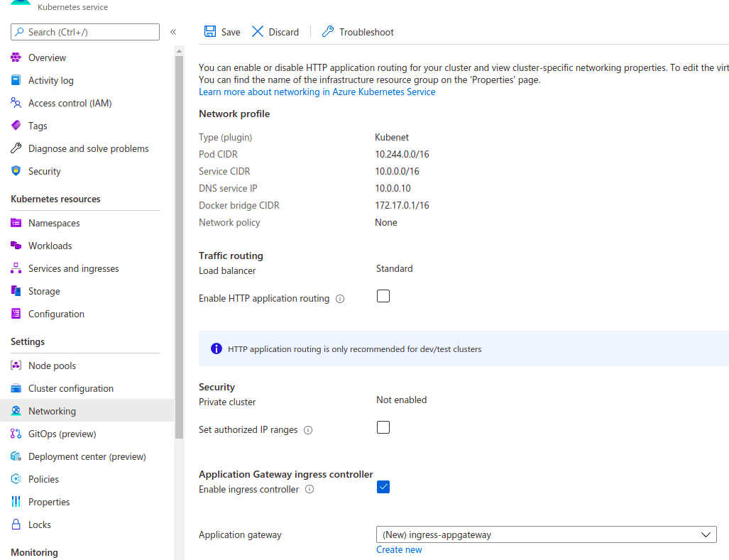
Task: Click the Storage icon
Action: coord(16,291)
